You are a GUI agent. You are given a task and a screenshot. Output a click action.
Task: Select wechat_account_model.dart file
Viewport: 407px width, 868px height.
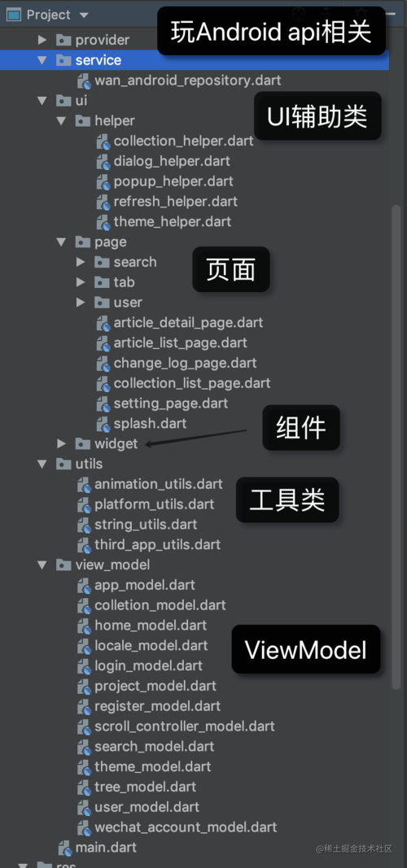coord(186,827)
